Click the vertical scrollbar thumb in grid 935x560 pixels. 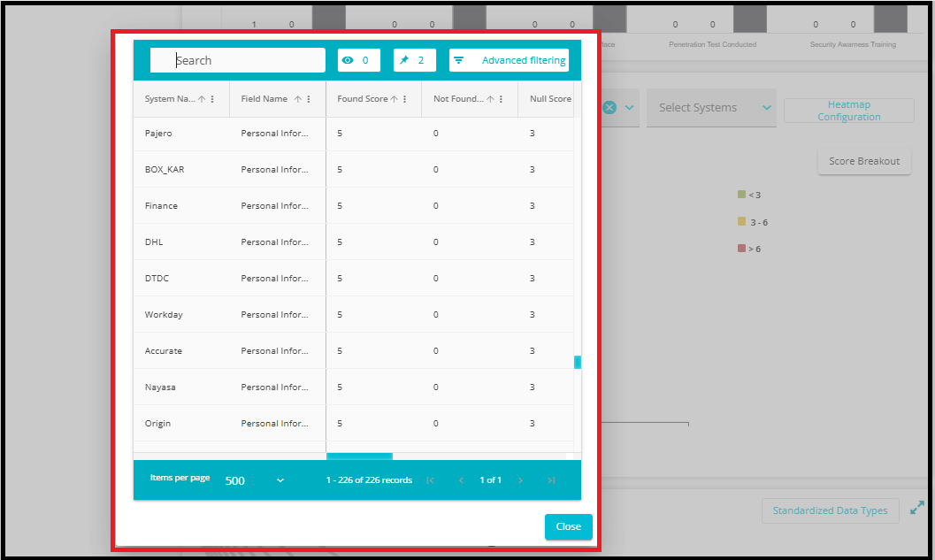(578, 362)
